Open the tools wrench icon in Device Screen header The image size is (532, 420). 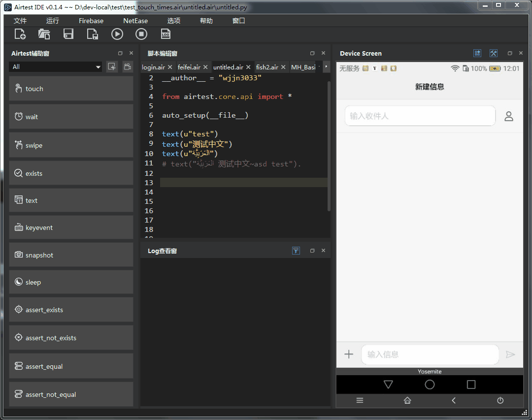click(494, 53)
